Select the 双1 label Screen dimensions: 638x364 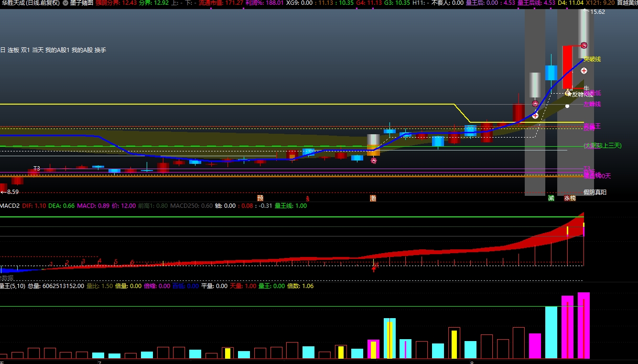coord(25,50)
